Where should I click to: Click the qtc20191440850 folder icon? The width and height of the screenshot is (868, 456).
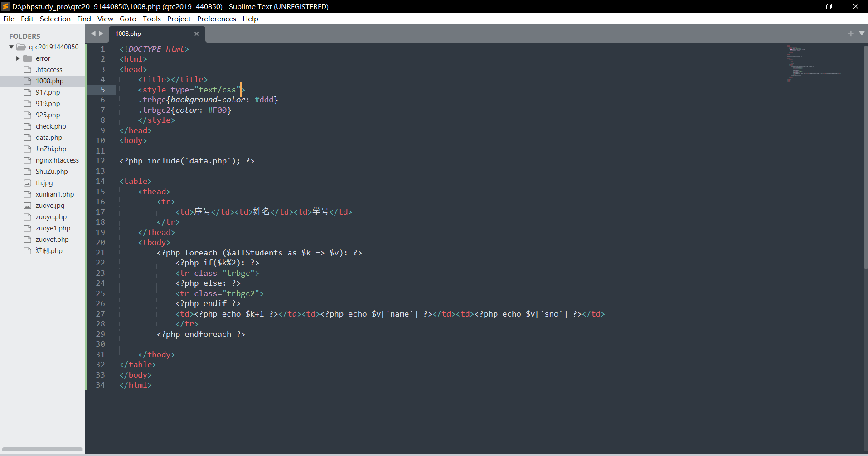pyautogui.click(x=21, y=47)
